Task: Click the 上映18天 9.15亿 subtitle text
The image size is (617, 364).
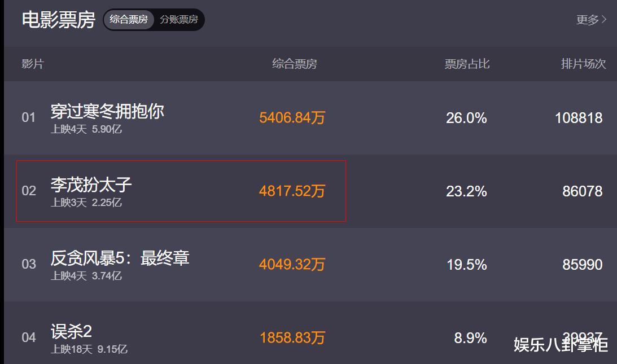Action: [x=90, y=349]
